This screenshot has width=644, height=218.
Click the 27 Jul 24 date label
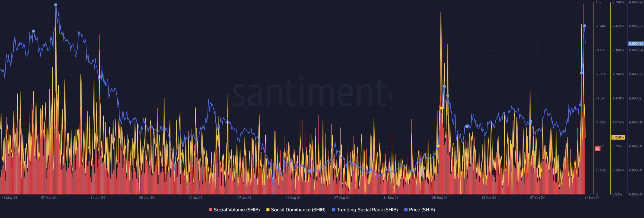(x=244, y=198)
